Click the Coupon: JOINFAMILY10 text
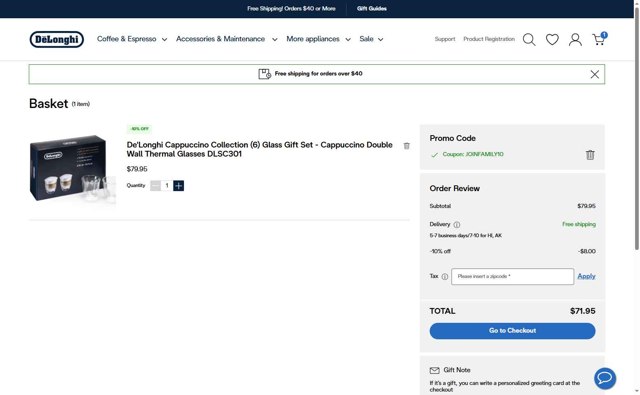This screenshot has height=395, width=640. tap(473, 154)
